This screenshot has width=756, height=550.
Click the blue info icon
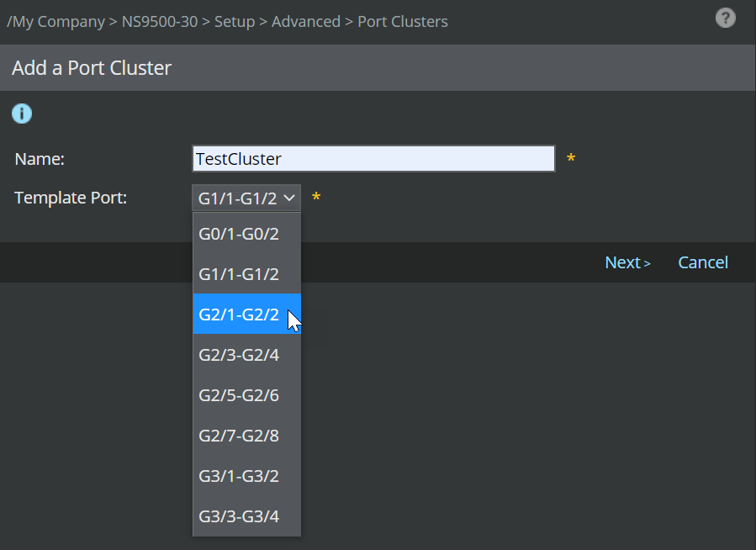pyautogui.click(x=22, y=114)
